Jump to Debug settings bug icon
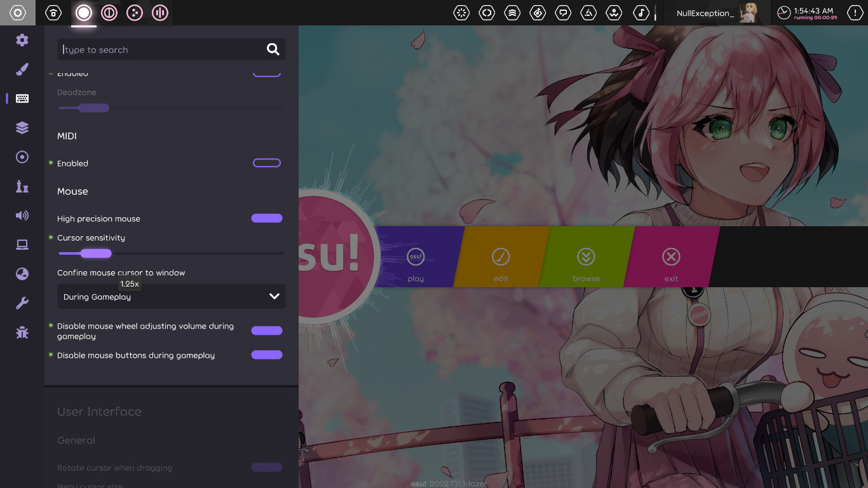Screen dimensions: 868x488 click(x=22, y=332)
